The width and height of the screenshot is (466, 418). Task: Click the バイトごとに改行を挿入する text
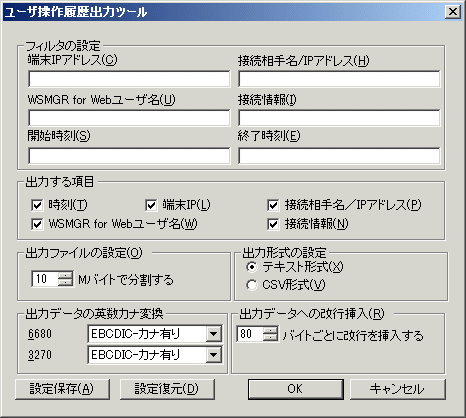coord(353,335)
